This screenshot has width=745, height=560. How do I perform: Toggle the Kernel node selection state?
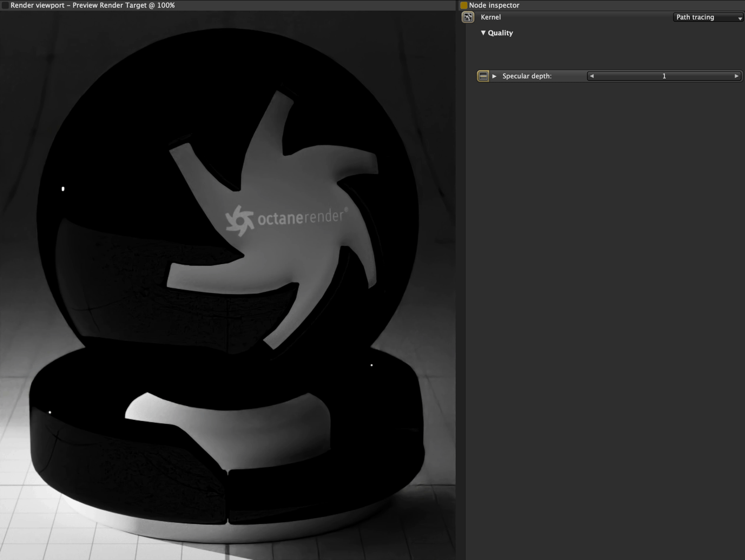click(468, 17)
